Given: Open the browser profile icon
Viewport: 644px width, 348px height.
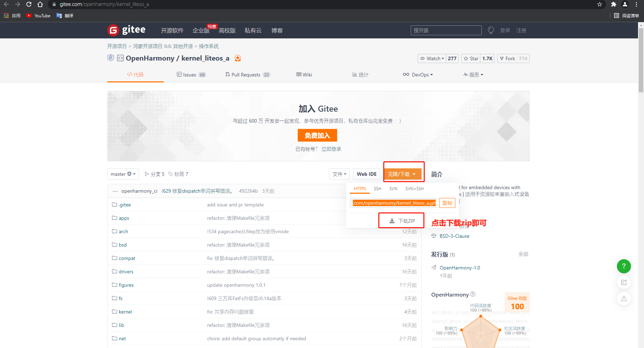Looking at the screenshot, I should tap(625, 4).
